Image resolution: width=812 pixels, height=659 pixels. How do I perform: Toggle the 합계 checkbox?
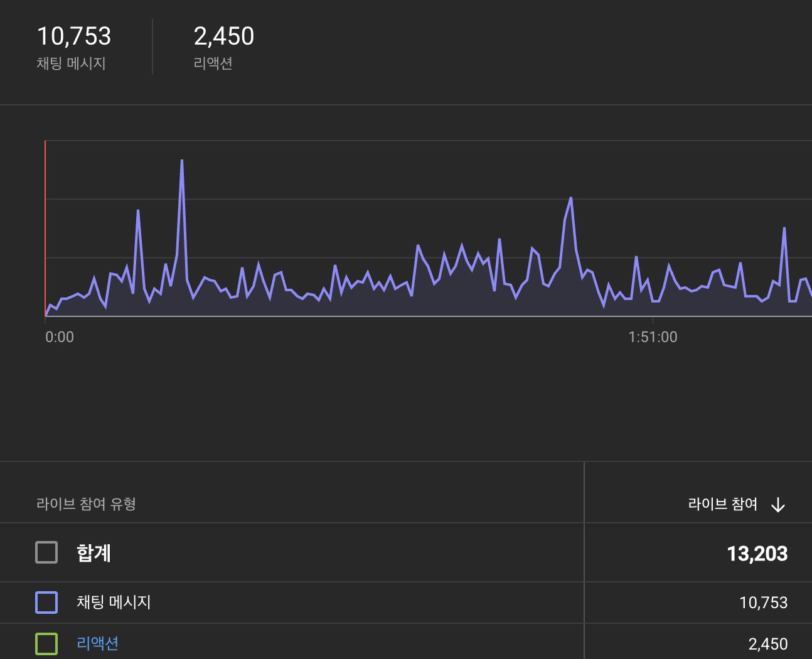coord(46,553)
